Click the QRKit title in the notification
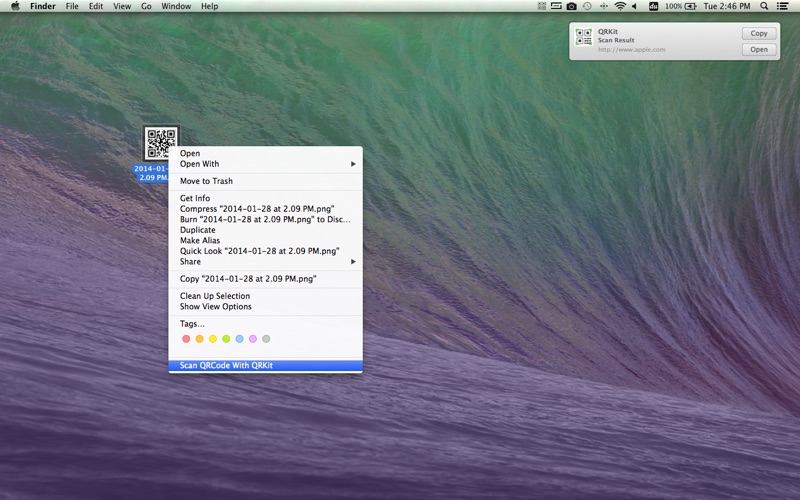Screen dimensions: 800x500 pos(608,32)
